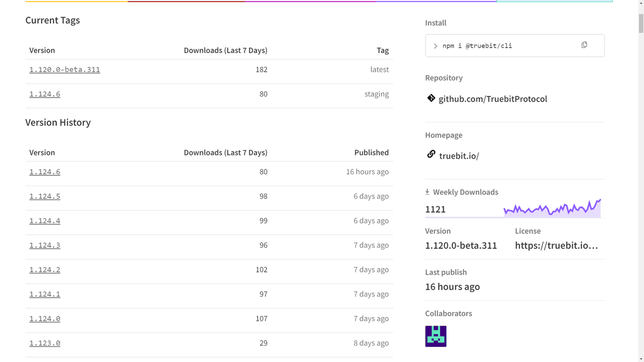Screen dimensions: 644x362
Task: Click the Version History heading
Action: pyautogui.click(x=58, y=122)
